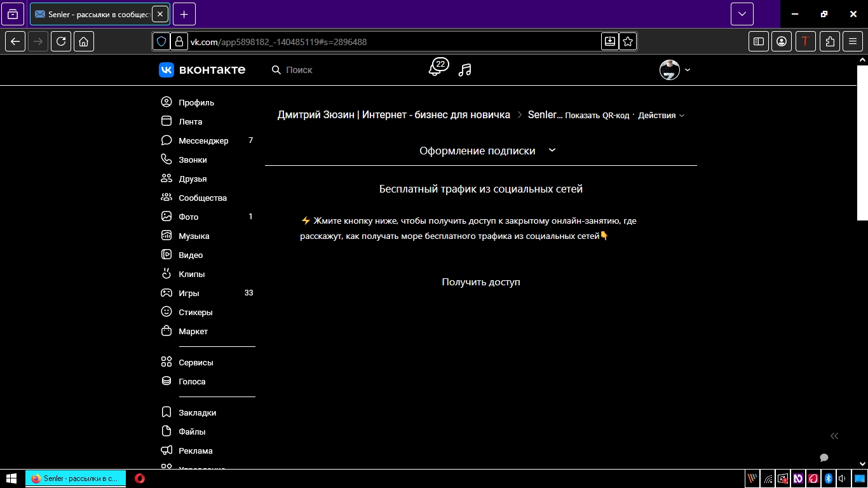Screen dimensions: 868x488
Task: Collapse the panel with double chevron arrows
Action: click(x=834, y=435)
